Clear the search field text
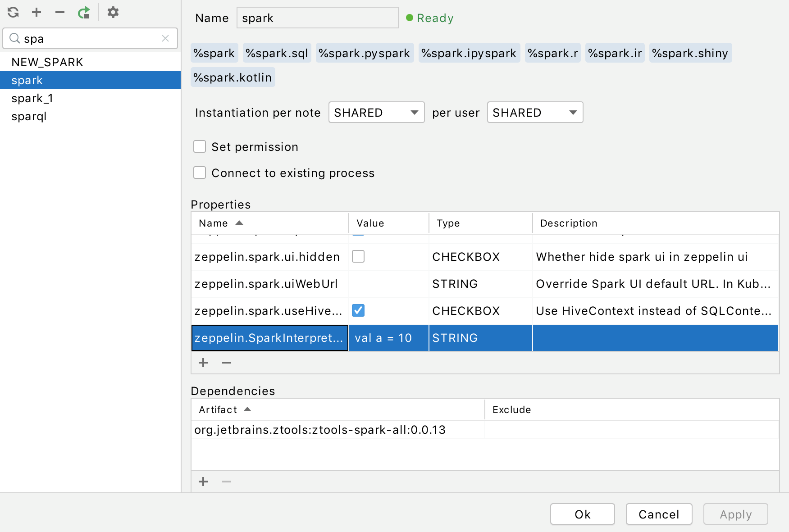 tap(165, 39)
